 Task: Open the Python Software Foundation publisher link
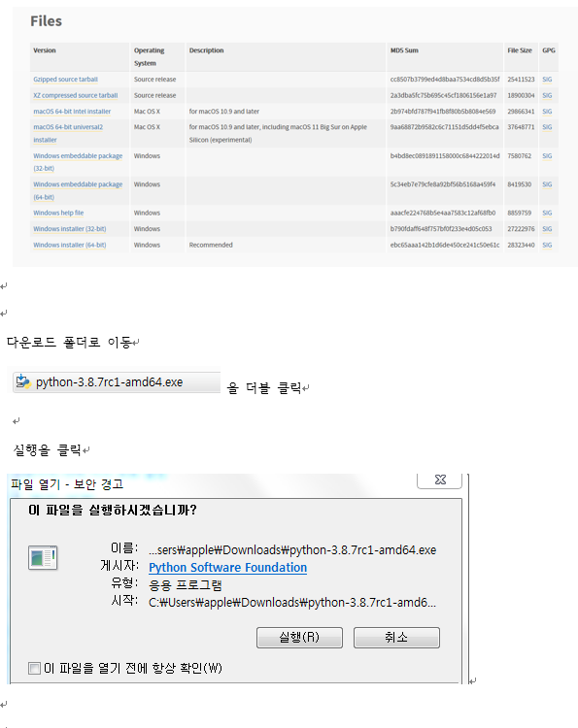tap(227, 568)
